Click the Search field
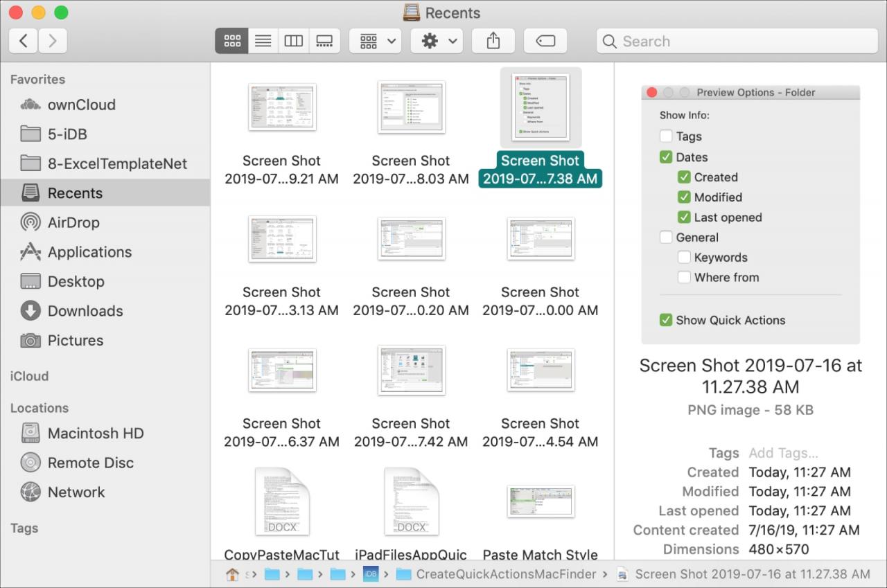 737,41
